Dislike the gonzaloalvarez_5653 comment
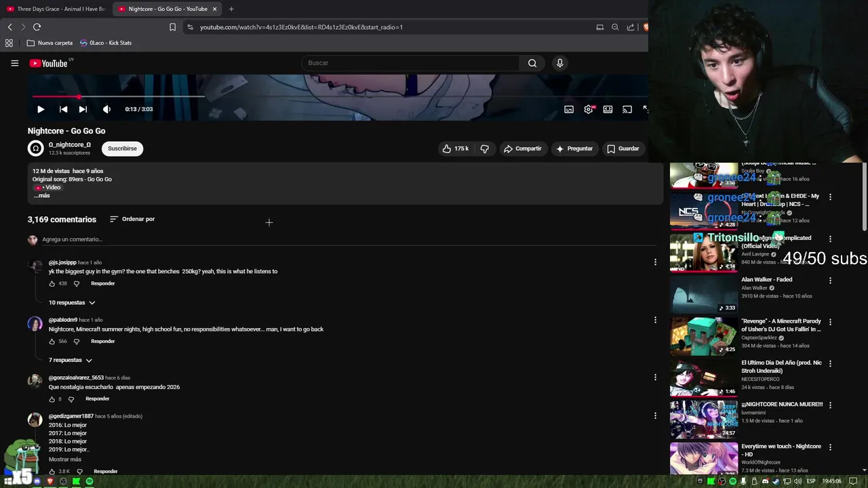This screenshot has width=868, height=488. (71, 399)
